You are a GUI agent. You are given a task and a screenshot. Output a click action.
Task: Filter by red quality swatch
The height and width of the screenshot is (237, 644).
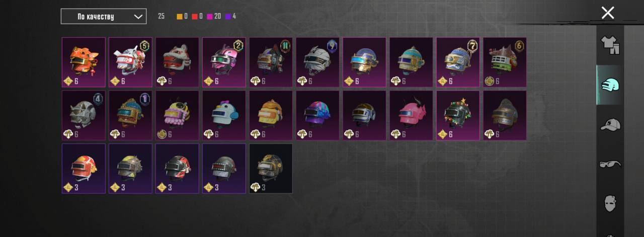tap(195, 17)
